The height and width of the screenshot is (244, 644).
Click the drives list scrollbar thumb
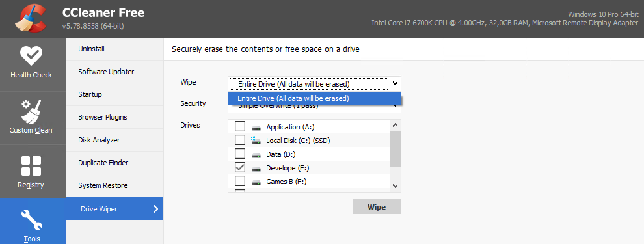395,149
